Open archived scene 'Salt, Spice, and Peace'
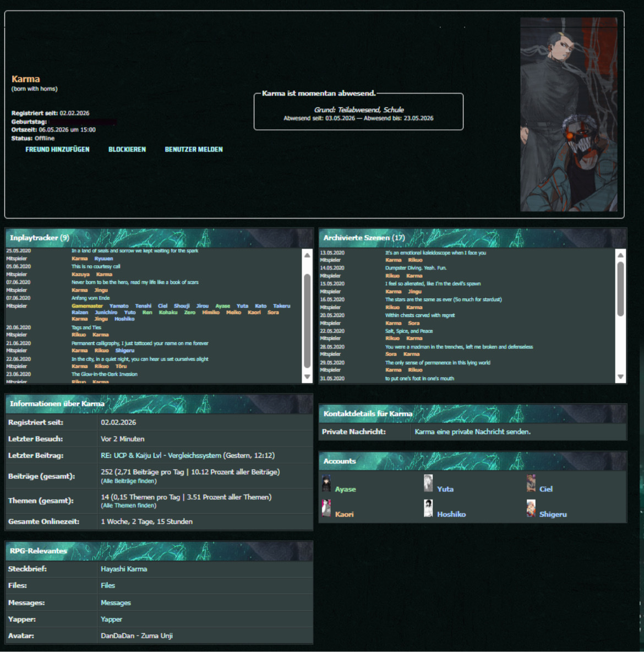 [409, 331]
